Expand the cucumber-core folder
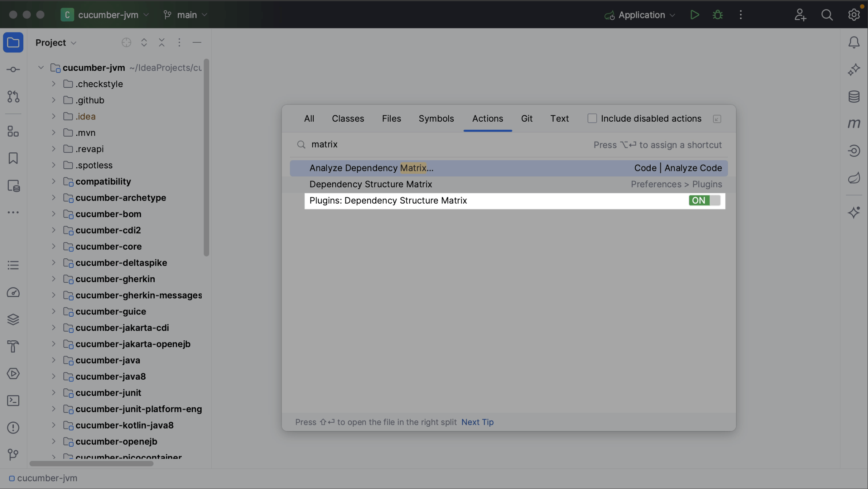Screen dimensions: 868x489 point(53,246)
